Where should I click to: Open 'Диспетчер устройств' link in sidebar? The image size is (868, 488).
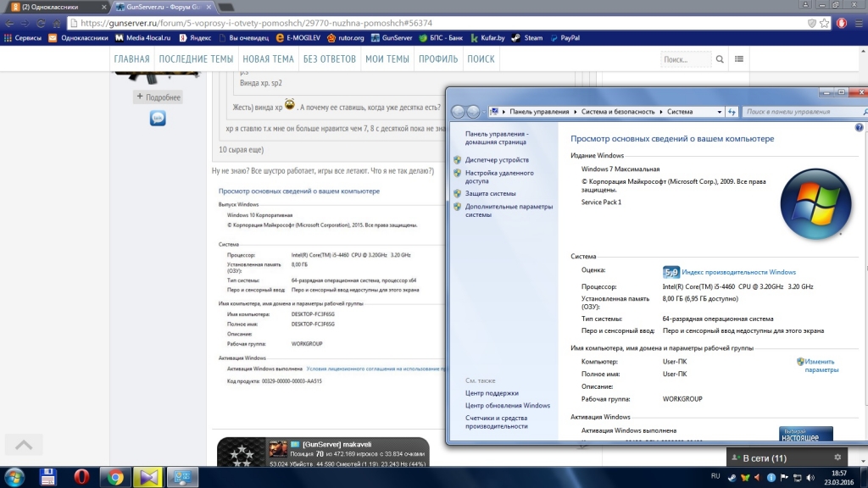coord(497,160)
